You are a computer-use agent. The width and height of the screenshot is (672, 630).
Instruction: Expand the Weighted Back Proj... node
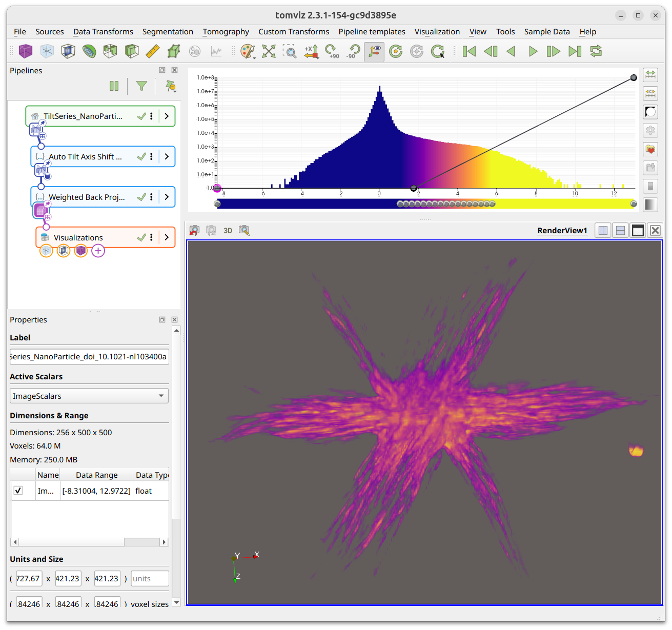pos(167,197)
